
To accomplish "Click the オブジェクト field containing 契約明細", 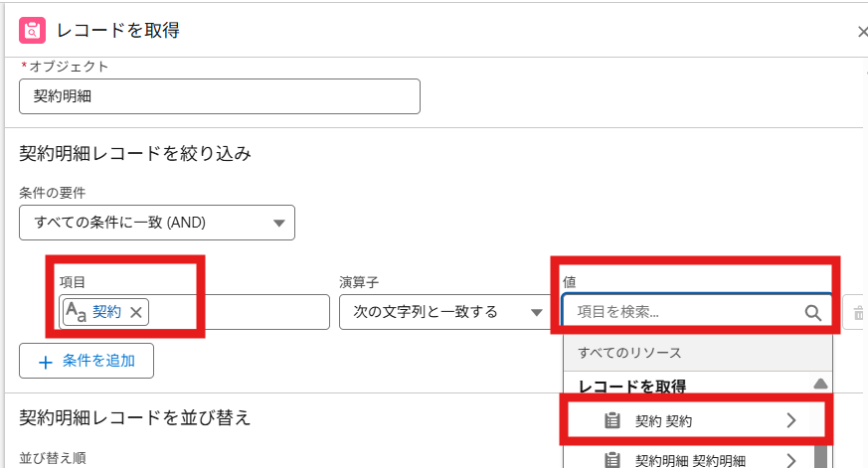I will point(219,96).
